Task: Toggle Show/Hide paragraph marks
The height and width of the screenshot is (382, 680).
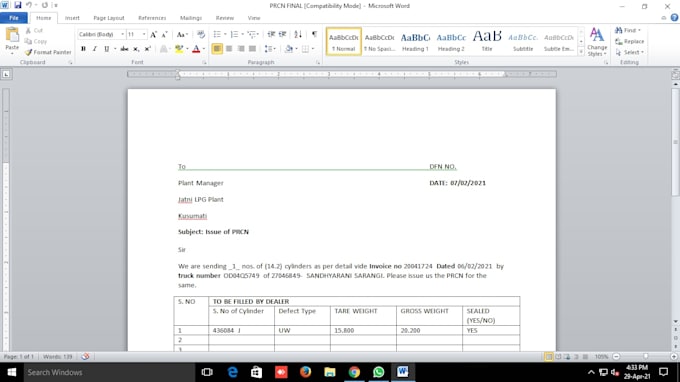Action: coord(314,34)
